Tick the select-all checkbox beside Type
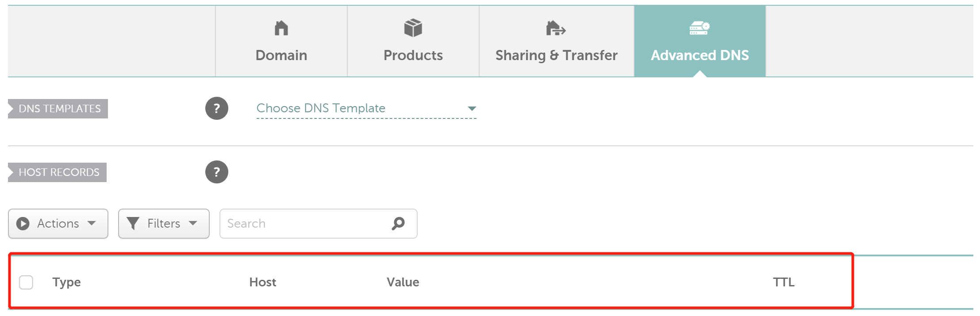Viewport: 980px width, 316px height. click(26, 282)
